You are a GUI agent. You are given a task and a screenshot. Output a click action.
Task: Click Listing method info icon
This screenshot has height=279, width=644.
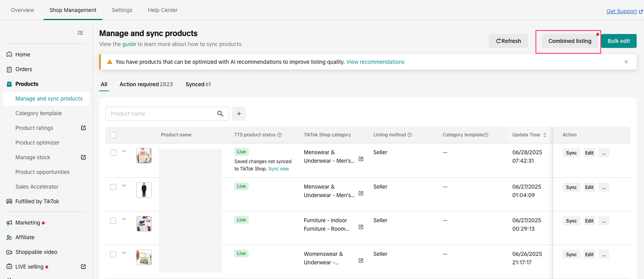pos(410,135)
